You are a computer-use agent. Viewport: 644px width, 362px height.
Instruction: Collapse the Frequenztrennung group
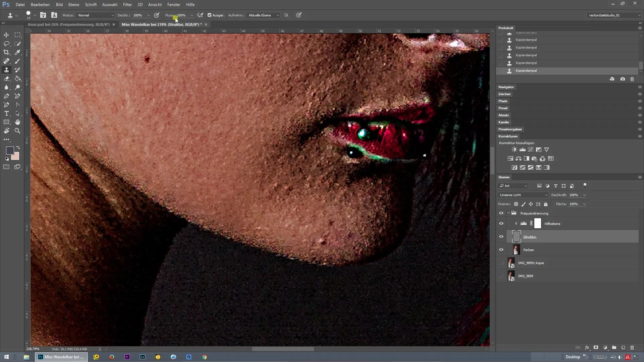509,213
